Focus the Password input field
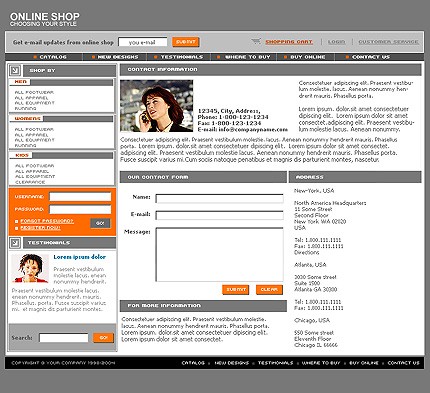This screenshot has width=430, height=393. point(80,209)
